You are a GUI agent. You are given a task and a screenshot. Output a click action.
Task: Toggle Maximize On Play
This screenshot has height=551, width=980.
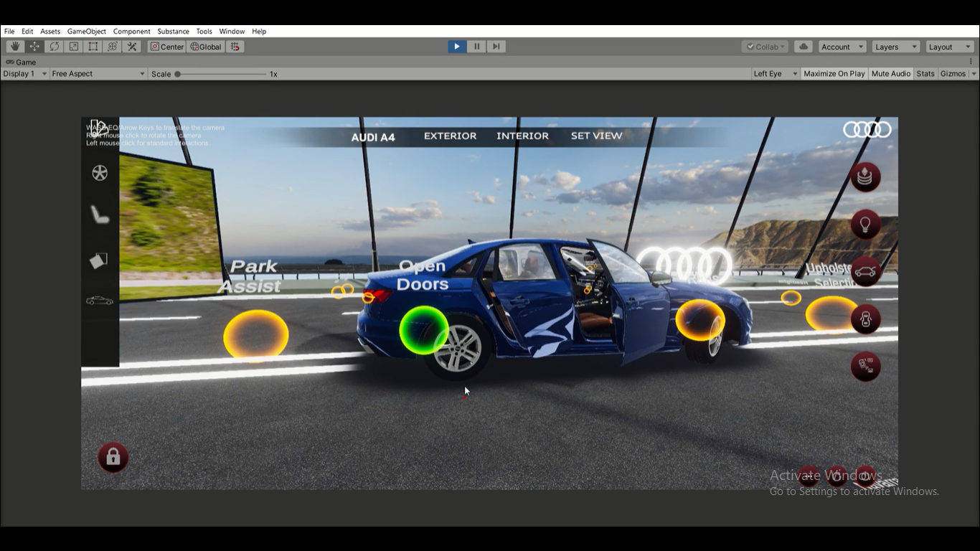[x=834, y=74]
